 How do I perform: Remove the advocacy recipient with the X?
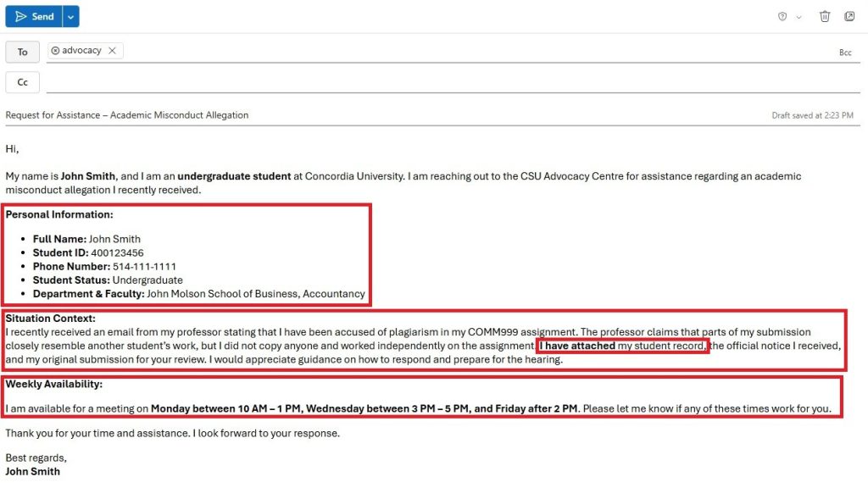click(113, 50)
